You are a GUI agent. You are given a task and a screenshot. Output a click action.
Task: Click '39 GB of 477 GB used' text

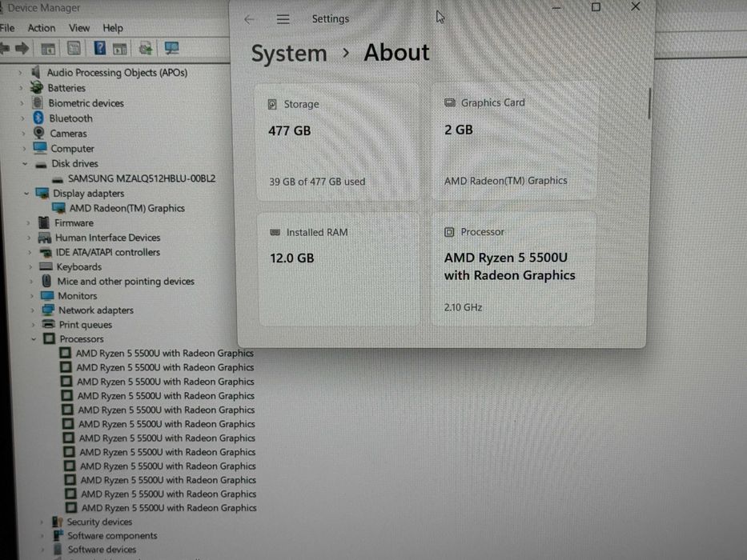pyautogui.click(x=317, y=182)
